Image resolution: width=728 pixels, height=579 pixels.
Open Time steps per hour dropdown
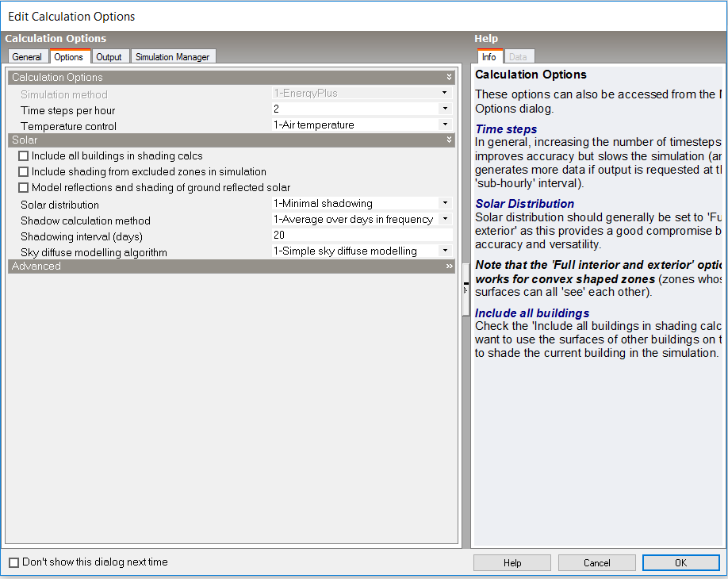coord(445,109)
